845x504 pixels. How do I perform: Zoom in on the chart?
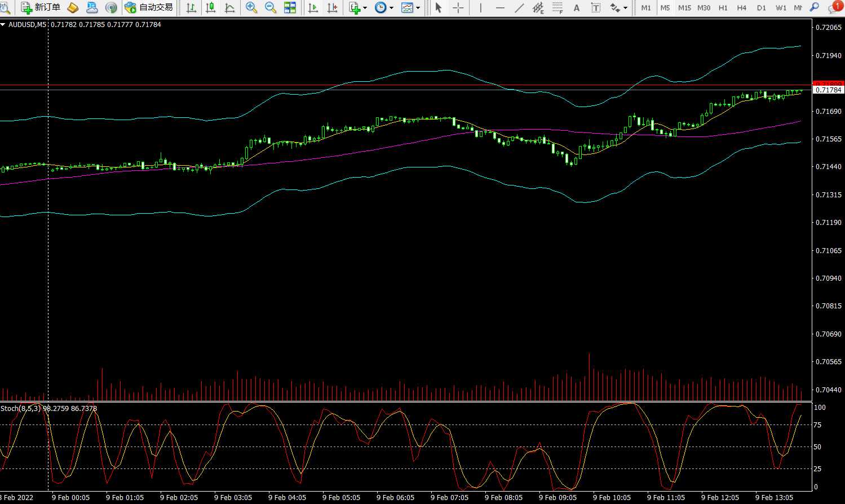[x=251, y=7]
